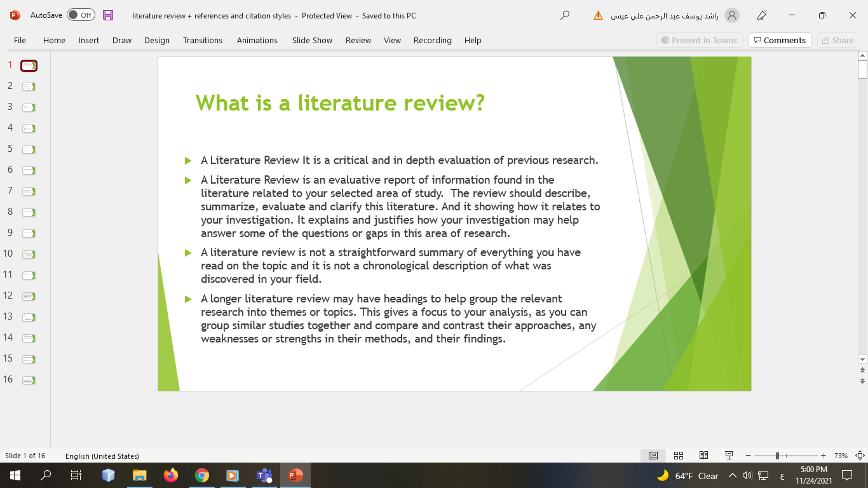Open the title bar search magnifier
The width and height of the screenshot is (868, 488).
(x=565, y=16)
